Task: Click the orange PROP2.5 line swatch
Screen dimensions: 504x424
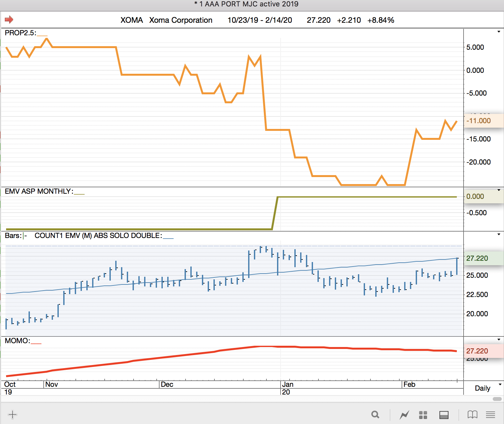Action: pos(42,35)
